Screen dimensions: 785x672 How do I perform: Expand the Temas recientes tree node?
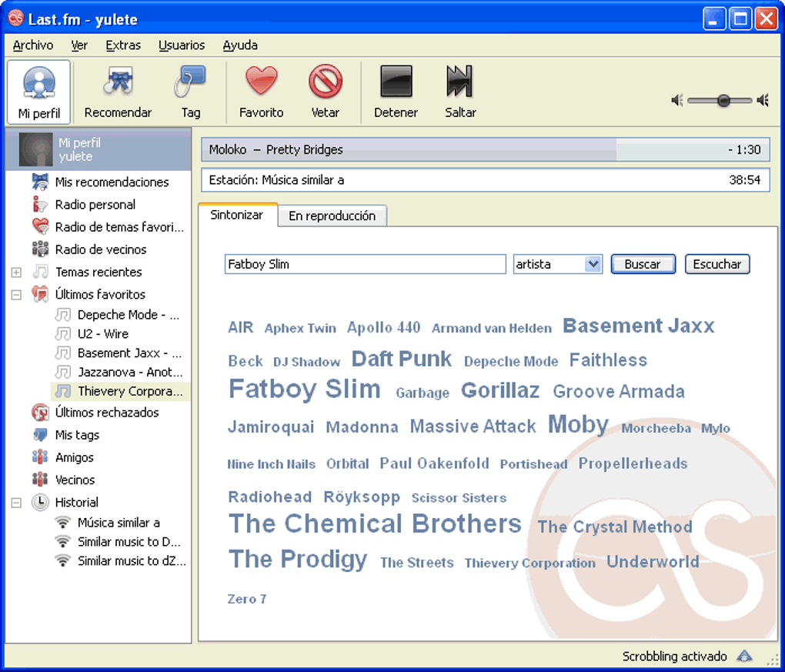point(16,272)
